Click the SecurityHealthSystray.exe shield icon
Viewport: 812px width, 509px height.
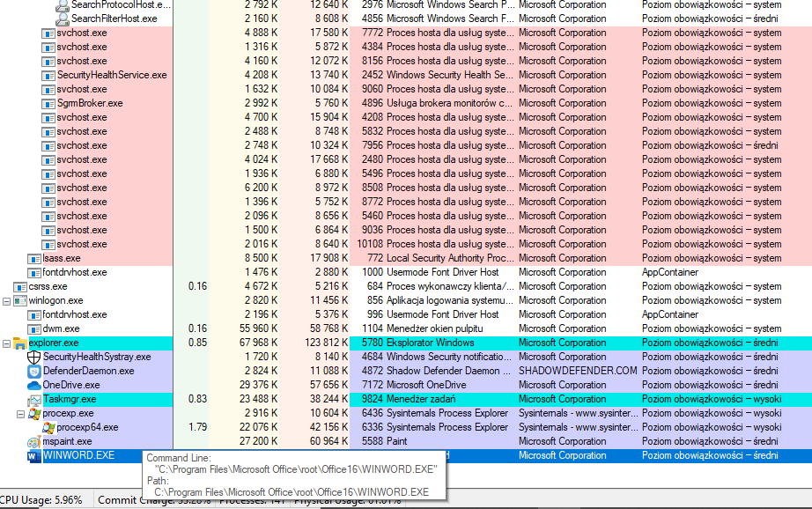pos(34,358)
